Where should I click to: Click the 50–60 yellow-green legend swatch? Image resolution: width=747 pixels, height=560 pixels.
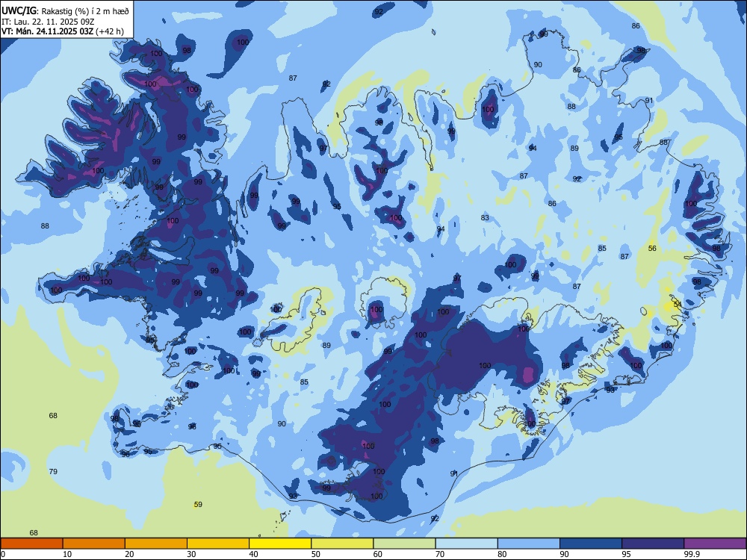click(342, 544)
